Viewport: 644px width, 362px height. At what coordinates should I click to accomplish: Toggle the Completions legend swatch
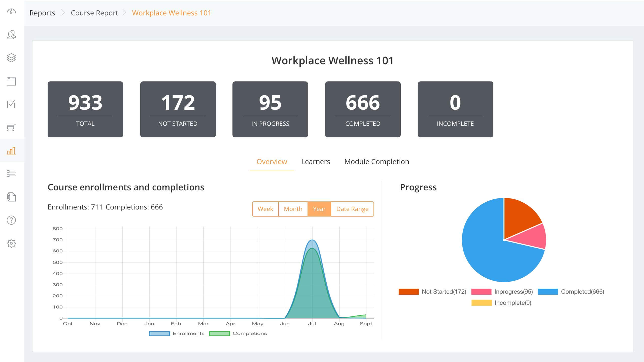(x=220, y=334)
